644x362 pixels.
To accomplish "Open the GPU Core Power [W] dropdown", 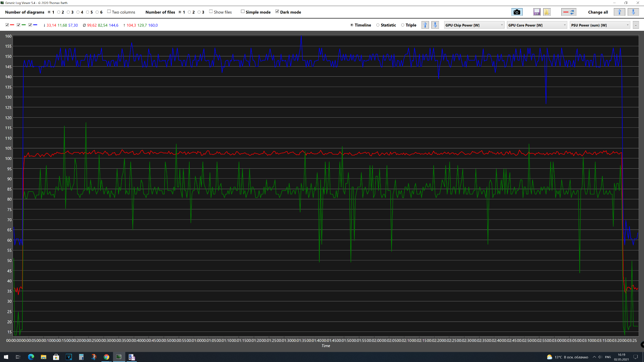I will tap(537, 25).
